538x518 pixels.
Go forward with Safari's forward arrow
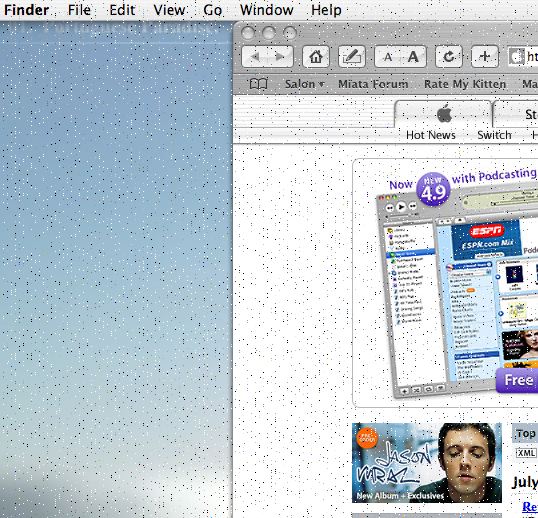click(x=280, y=57)
